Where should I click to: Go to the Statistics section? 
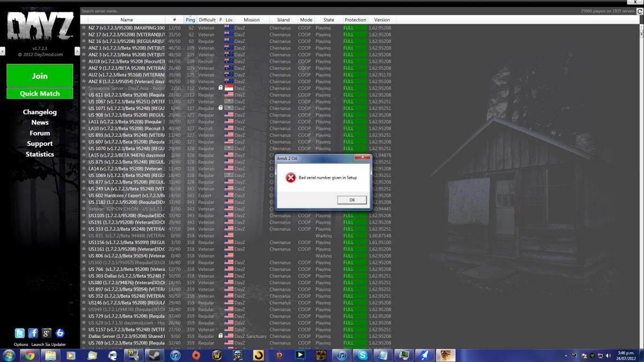coord(40,154)
